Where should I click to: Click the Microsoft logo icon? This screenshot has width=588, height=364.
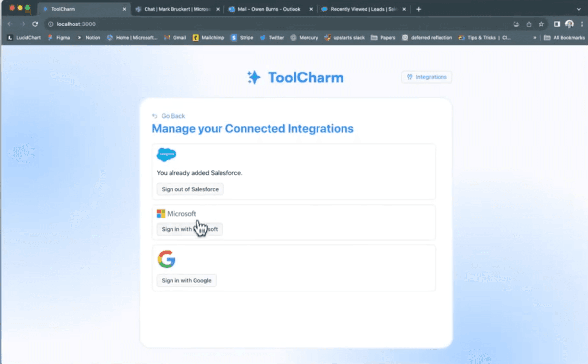161,213
